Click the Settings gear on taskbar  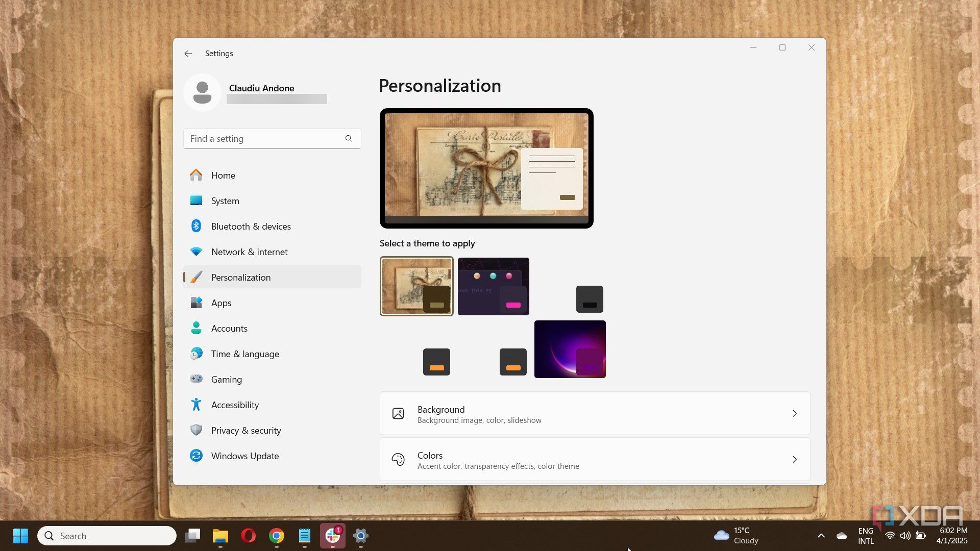point(361,536)
